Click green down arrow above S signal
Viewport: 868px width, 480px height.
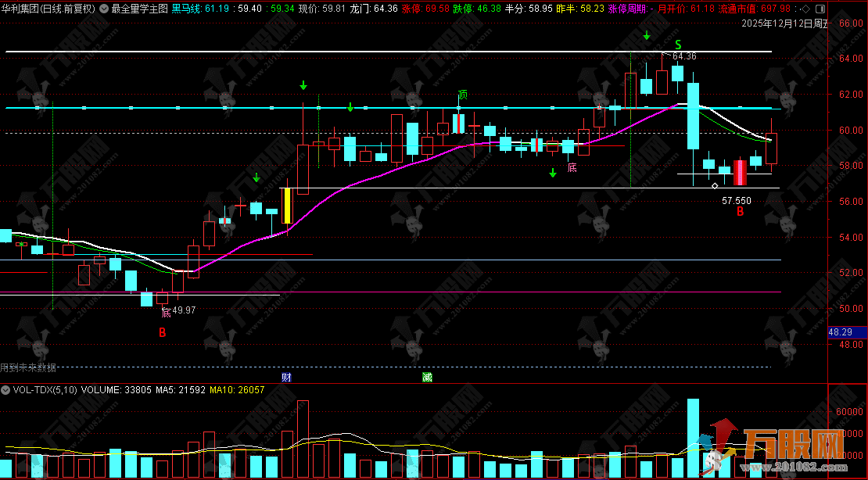click(647, 35)
